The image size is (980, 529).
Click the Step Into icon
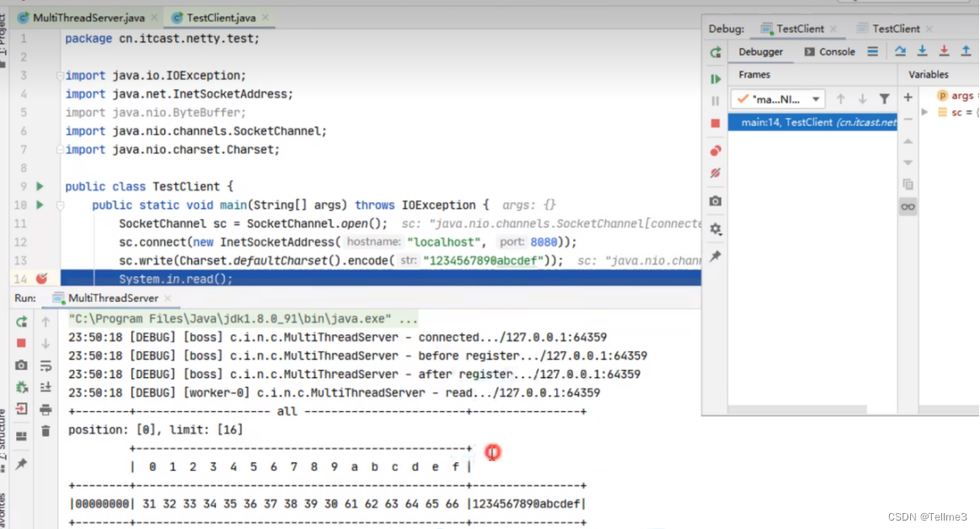(922, 51)
